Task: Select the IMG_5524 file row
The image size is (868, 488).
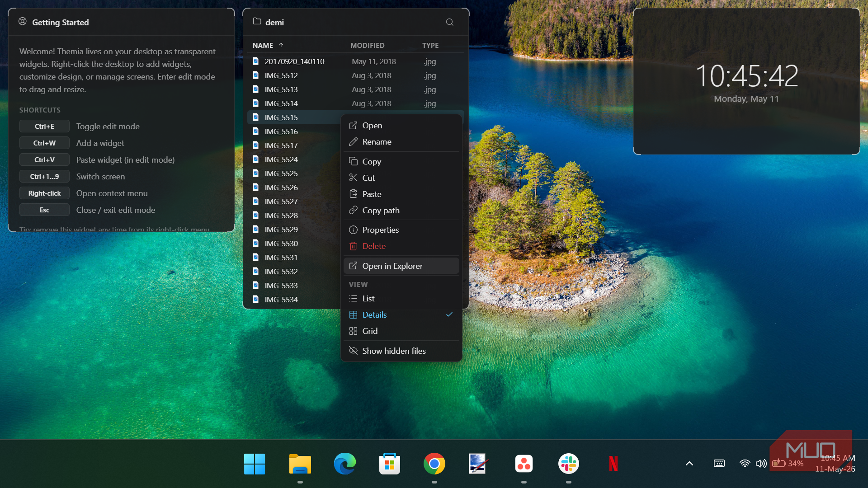Action: pos(294,160)
